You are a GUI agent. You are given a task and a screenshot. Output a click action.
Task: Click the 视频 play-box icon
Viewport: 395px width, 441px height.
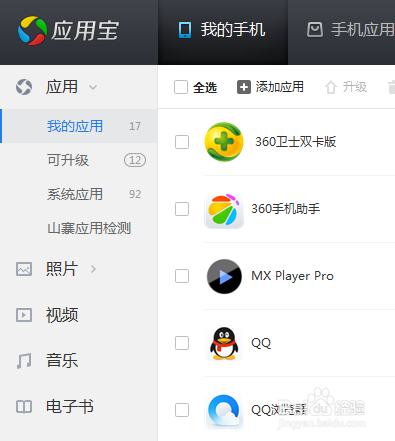[24, 315]
